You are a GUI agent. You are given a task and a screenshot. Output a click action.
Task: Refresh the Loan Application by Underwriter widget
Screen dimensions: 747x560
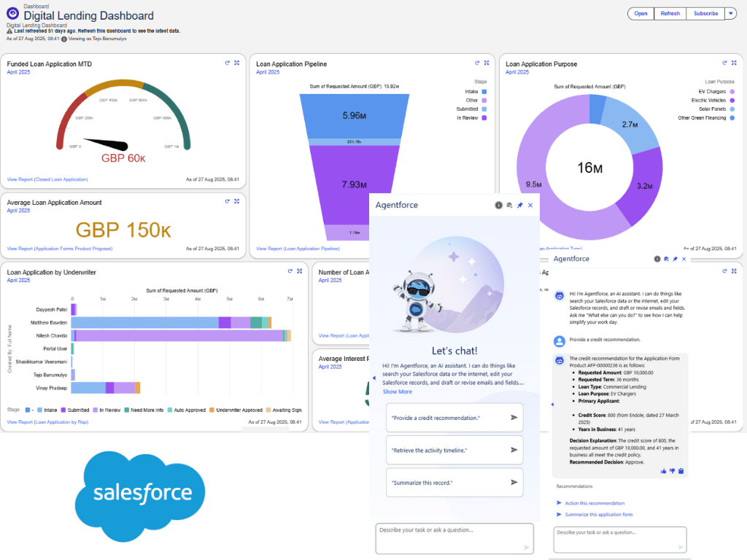[x=290, y=271]
